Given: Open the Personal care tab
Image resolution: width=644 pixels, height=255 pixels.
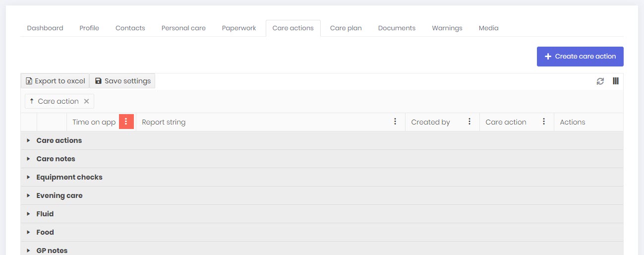Looking at the screenshot, I should click(183, 28).
